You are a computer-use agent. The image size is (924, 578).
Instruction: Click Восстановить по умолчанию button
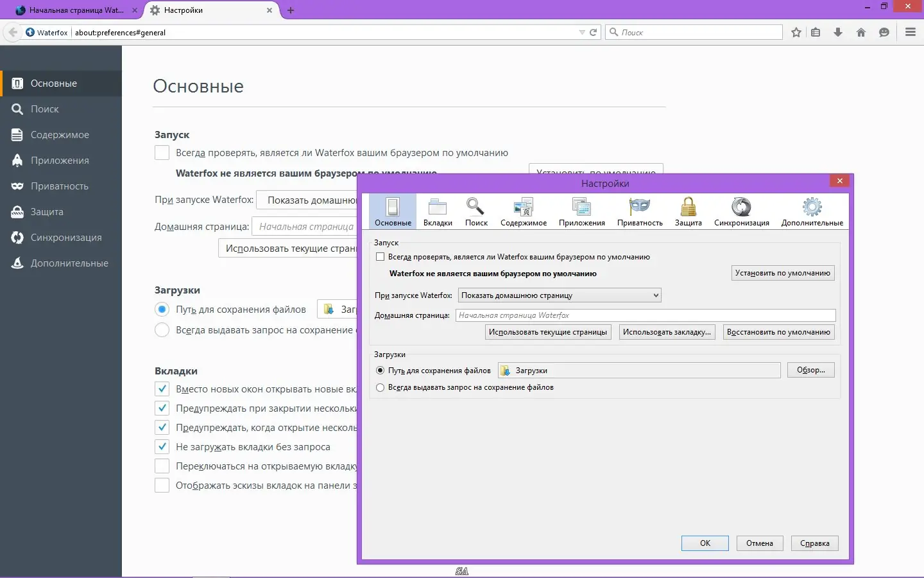(778, 332)
